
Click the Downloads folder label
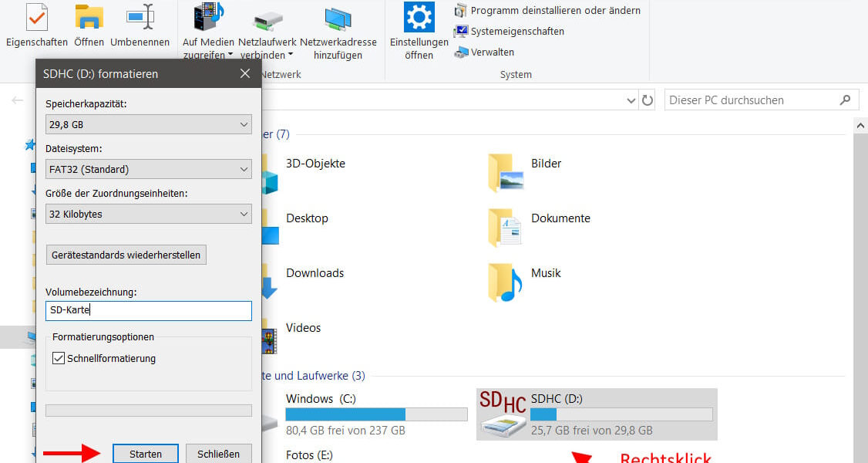(x=315, y=273)
